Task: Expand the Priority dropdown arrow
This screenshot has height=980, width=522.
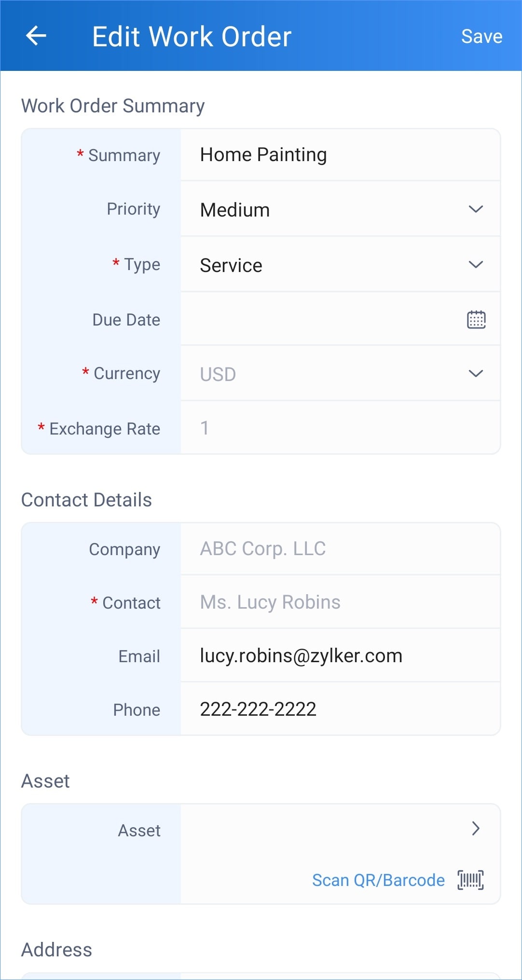Action: click(476, 209)
